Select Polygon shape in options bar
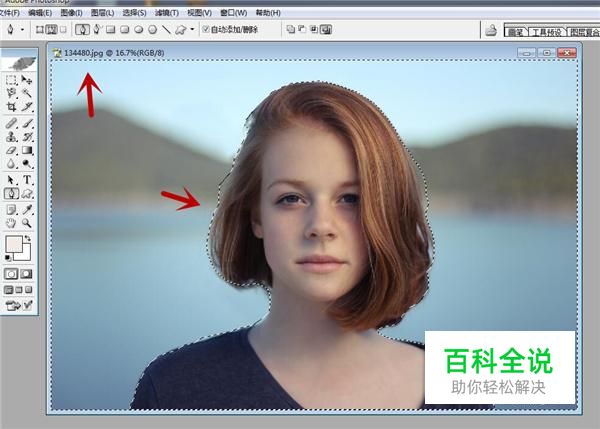 coord(152,29)
